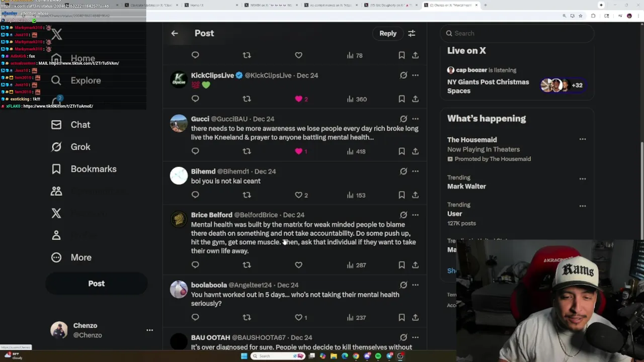Reply to KickClipsLive's comment
The image size is (644, 362).
point(195,99)
